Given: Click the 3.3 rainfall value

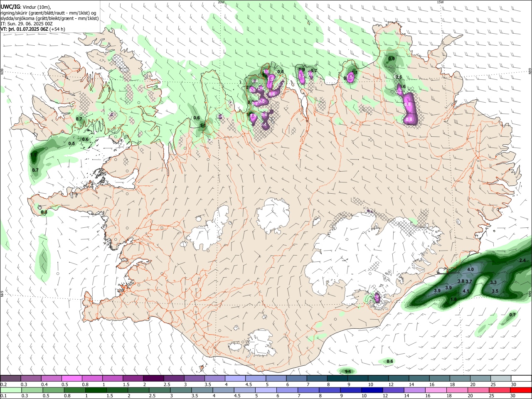Looking at the screenshot, I should click(x=493, y=282).
